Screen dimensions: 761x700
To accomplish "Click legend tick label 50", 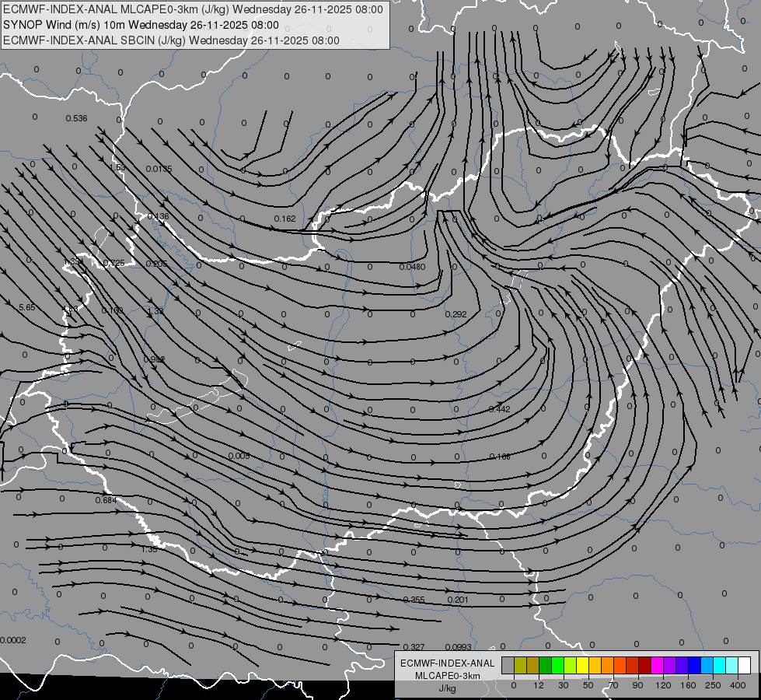I will [x=588, y=685].
